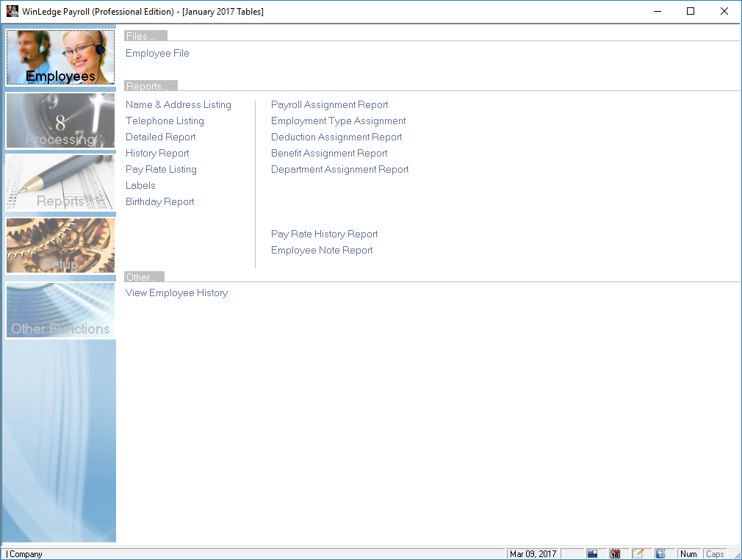The width and height of the screenshot is (742, 560).
Task: Open the Telephone Listing report
Action: pos(165,121)
